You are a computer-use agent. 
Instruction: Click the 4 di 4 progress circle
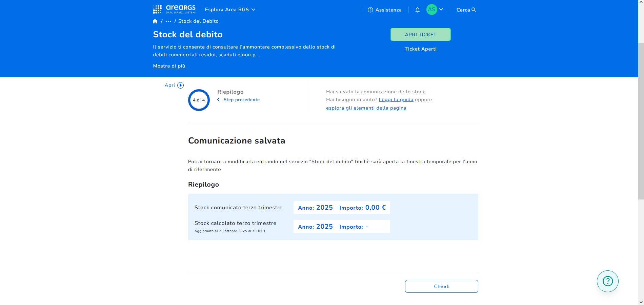point(199,100)
